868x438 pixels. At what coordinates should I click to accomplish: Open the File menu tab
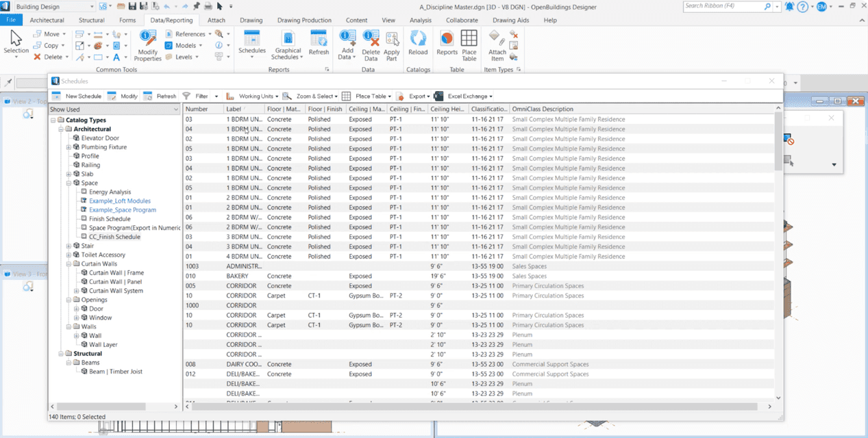11,21
